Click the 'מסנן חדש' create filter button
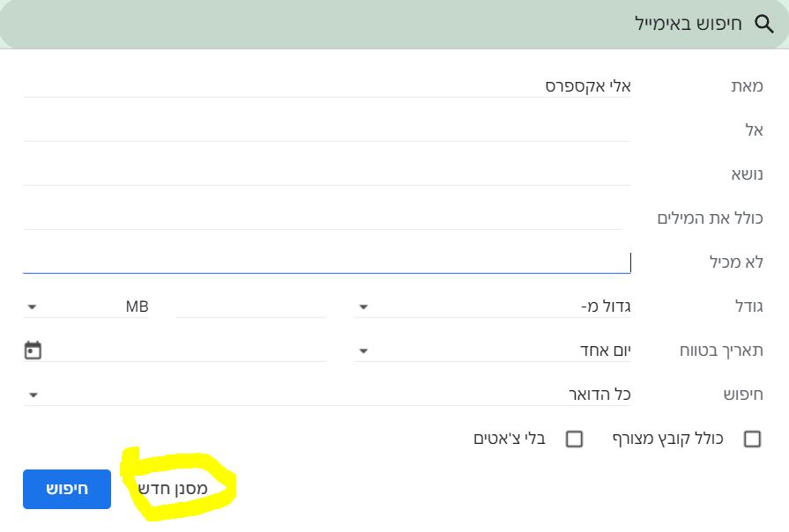This screenshot has width=789, height=532. click(x=173, y=489)
